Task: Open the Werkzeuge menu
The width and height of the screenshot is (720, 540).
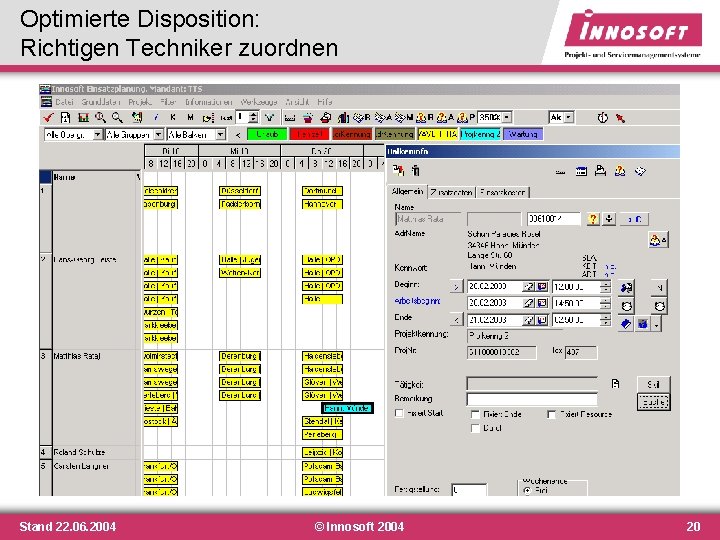Action: [259, 102]
